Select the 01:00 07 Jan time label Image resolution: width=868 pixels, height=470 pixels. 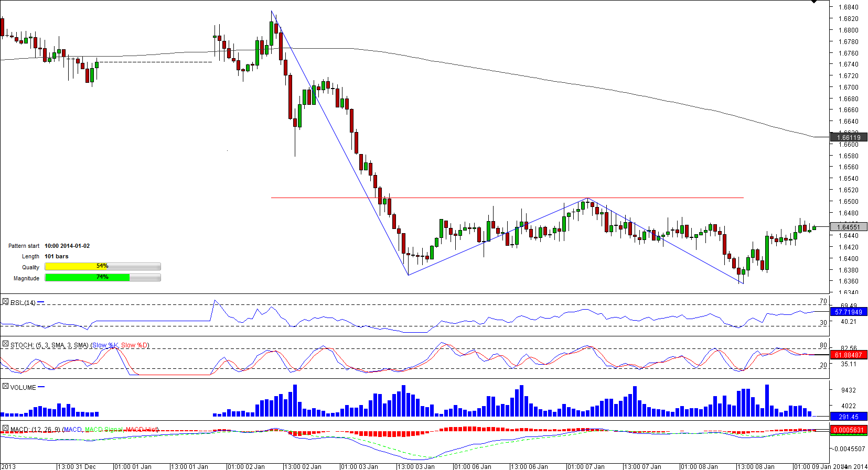point(585,466)
